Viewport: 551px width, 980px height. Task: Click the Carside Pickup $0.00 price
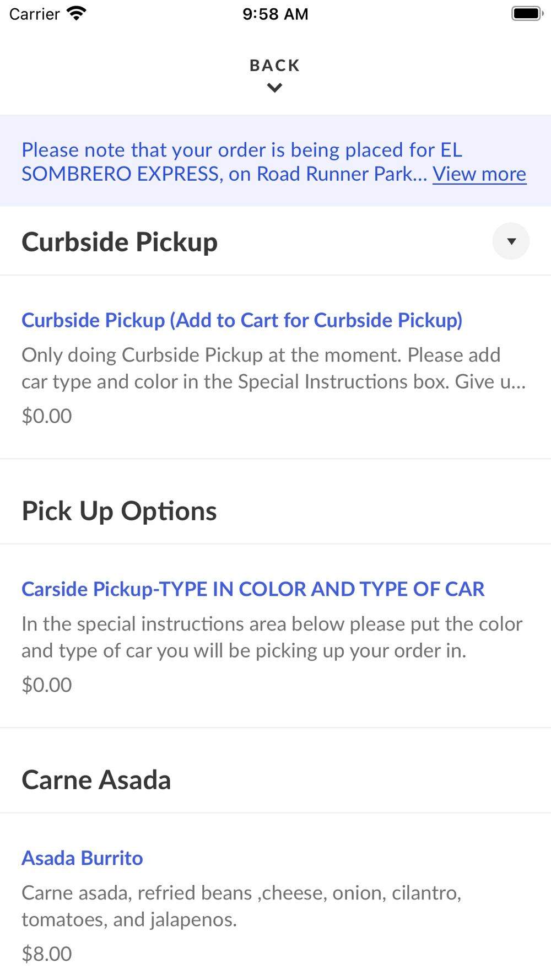pos(47,685)
